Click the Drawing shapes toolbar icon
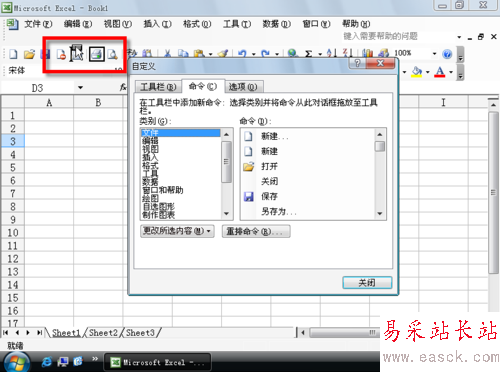 pyautogui.click(x=384, y=53)
